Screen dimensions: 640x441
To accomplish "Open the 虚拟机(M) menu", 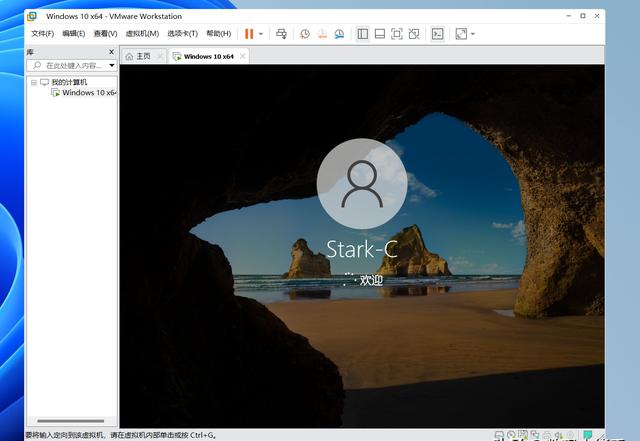I will pyautogui.click(x=142, y=34).
